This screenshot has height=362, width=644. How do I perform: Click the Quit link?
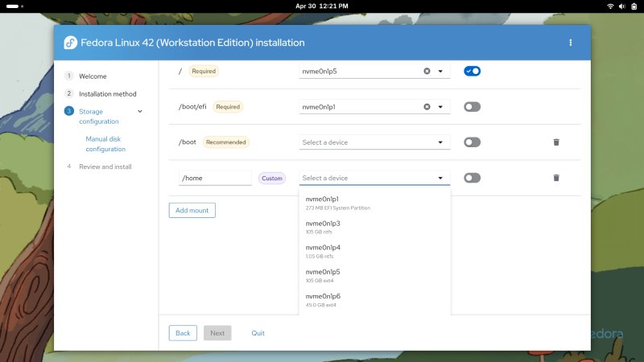click(258, 333)
